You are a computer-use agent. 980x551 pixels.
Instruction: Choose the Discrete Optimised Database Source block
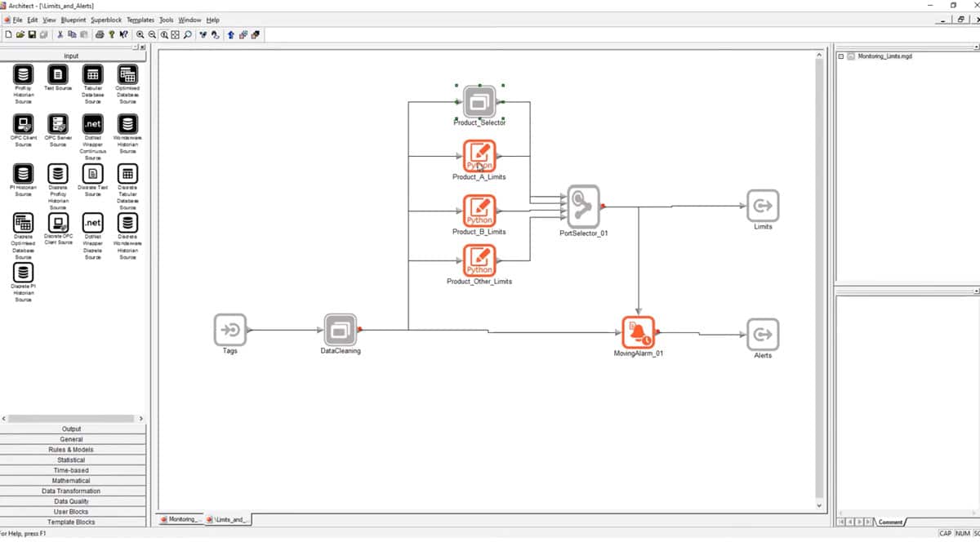pos(23,222)
